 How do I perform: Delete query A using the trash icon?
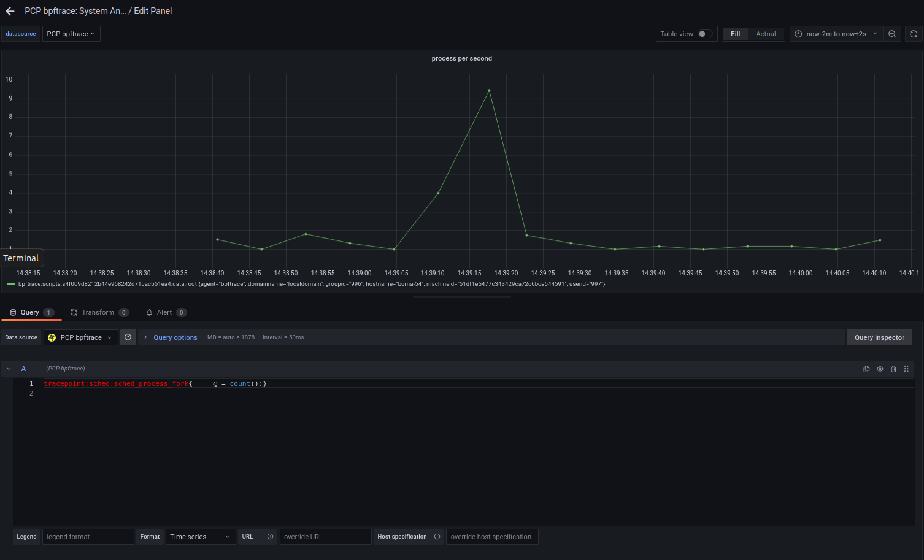pos(893,369)
